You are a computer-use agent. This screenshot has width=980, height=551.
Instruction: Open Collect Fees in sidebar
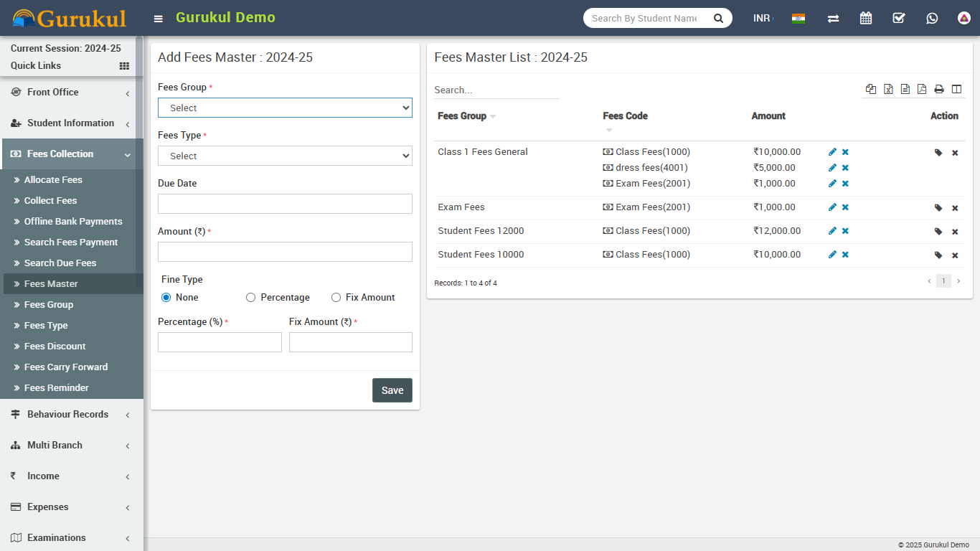pos(50,201)
